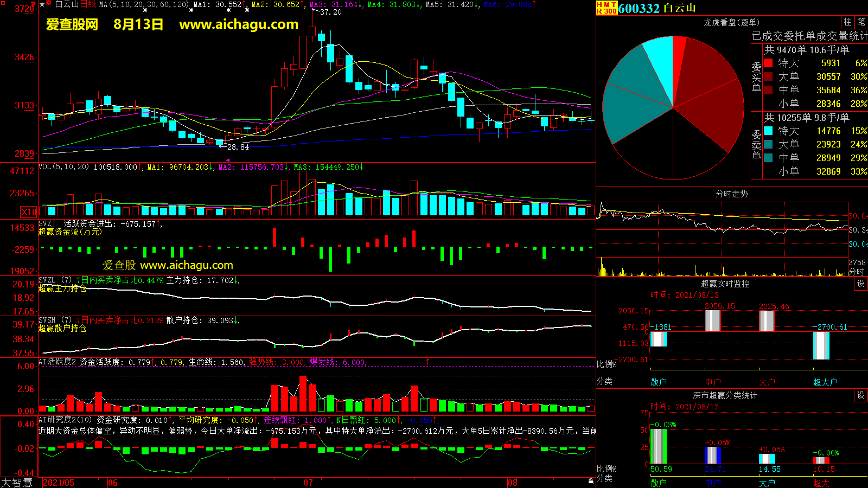
Task: Open the VOL(5,10,20) indicator parameters
Action: pyautogui.click(x=63, y=167)
